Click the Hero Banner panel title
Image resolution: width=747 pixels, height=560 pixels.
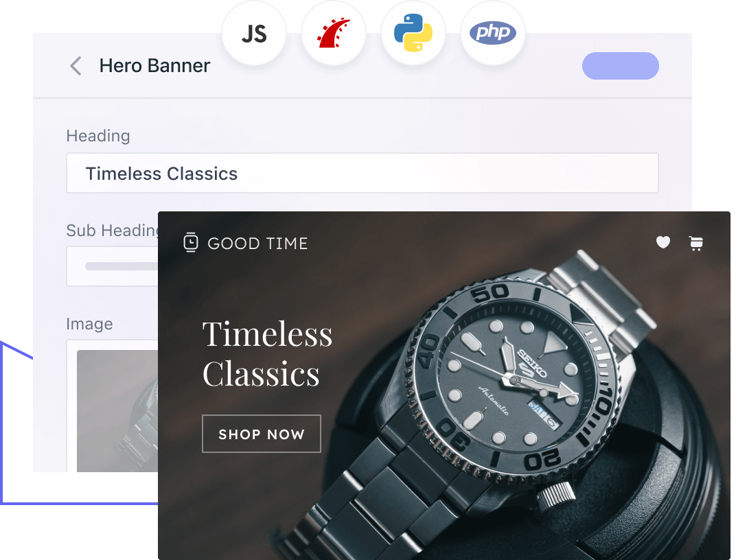click(x=154, y=66)
